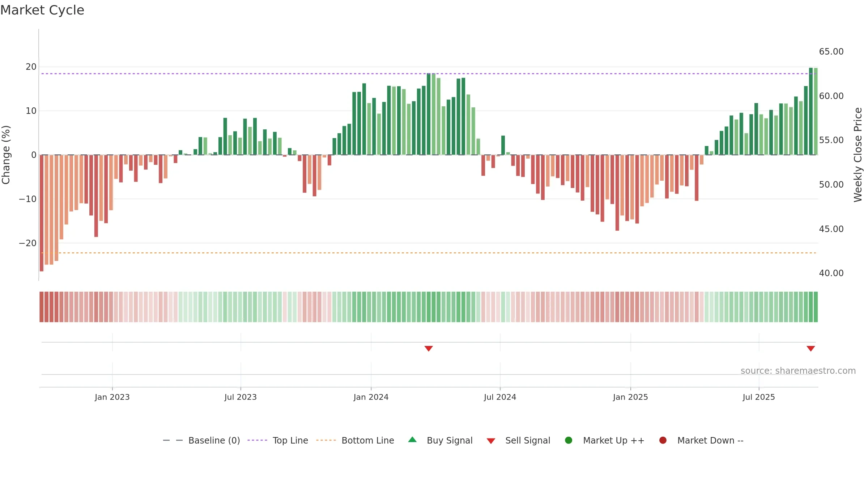Toggle the Sell Signal legend entry
This screenshot has width=868, height=488.
518,440
